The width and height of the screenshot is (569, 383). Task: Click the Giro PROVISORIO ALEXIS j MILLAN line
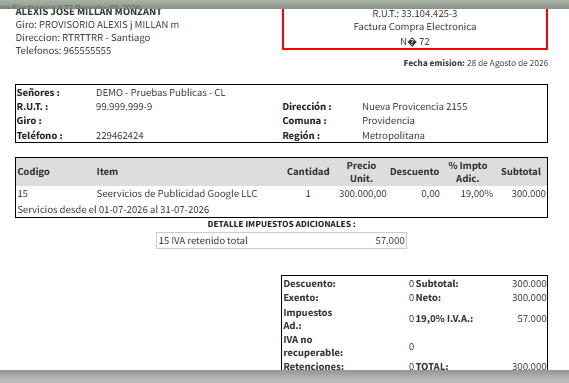(x=97, y=25)
